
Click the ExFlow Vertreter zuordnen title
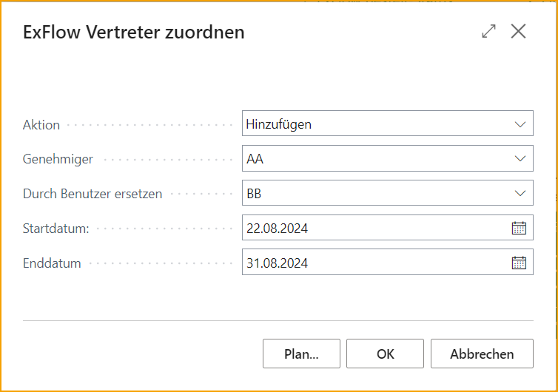[134, 33]
